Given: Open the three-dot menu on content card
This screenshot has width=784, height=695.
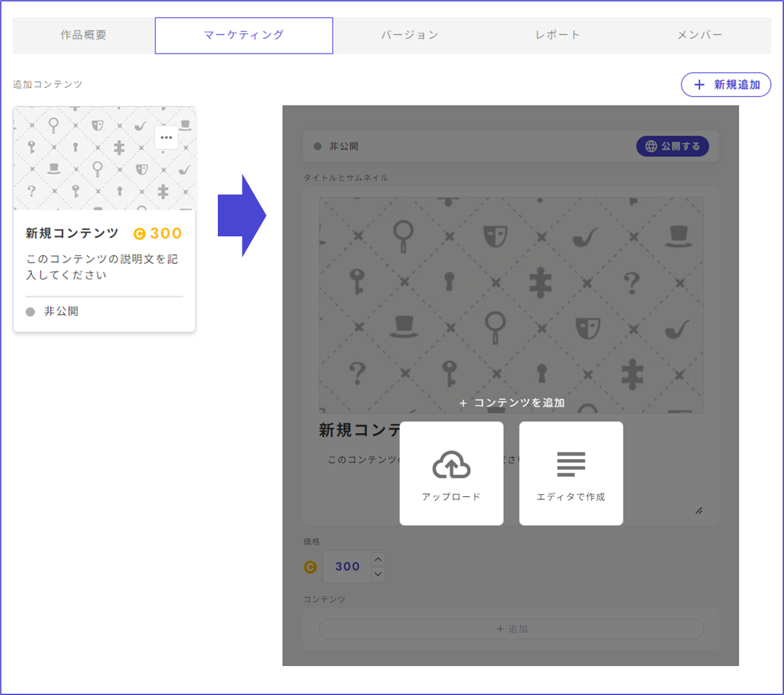Looking at the screenshot, I should coord(166,138).
